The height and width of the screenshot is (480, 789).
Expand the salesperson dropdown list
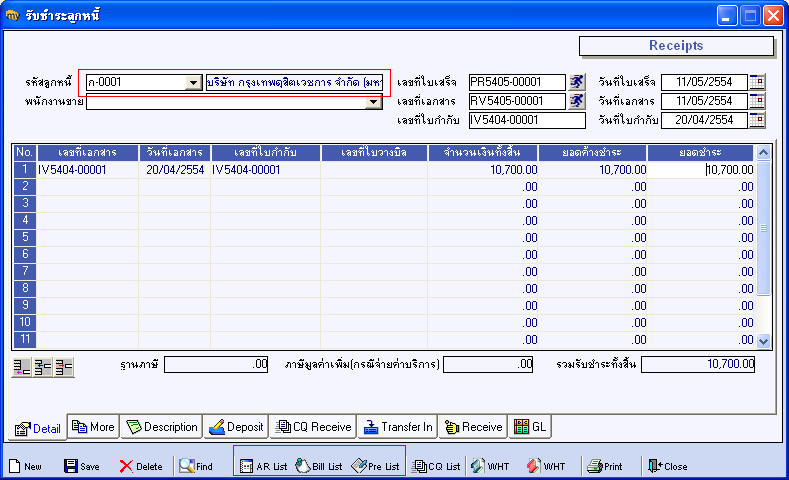tap(375, 102)
